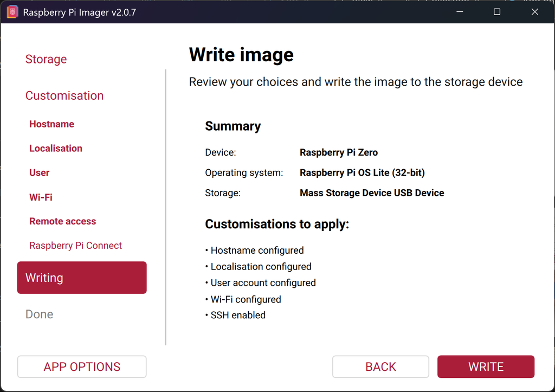
Task: Click the Raspberry Pi Zero device value
Action: 339,152
